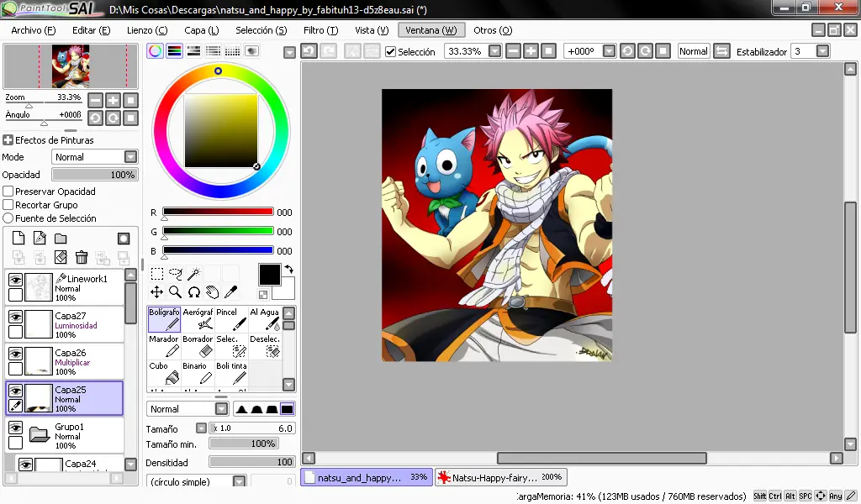Toggle the Selección checkbox

click(x=390, y=51)
